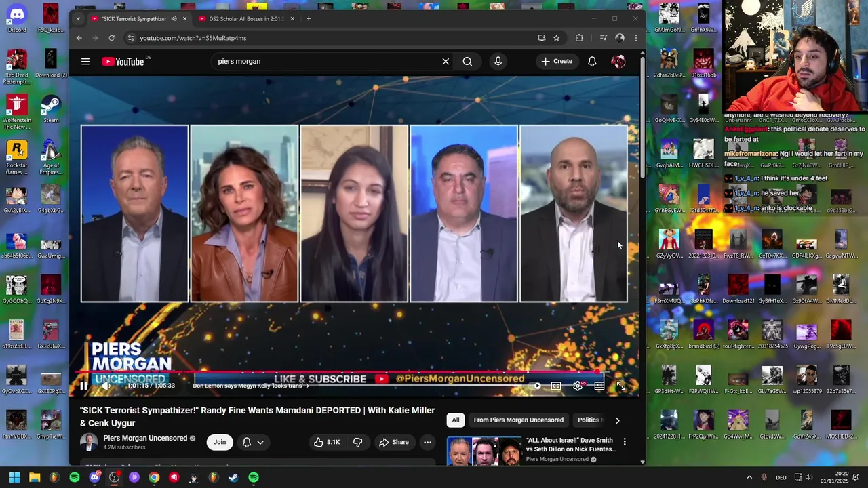
Task: Open the Windows Start menu
Action: (14, 477)
